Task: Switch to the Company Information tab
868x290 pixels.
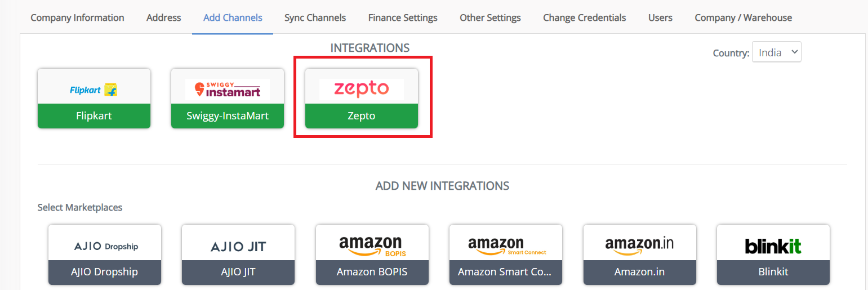Action: 77,17
